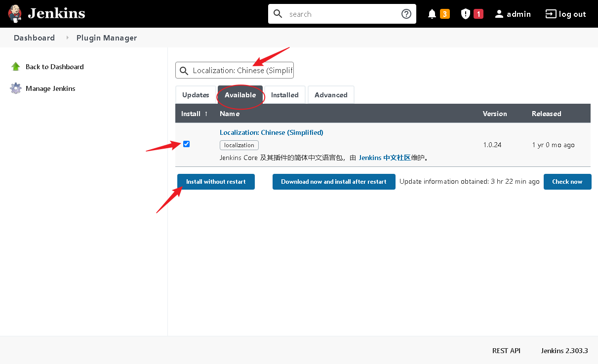Click Plugin Manager breadcrumb
Viewport: 598px width, 364px height.
point(107,38)
